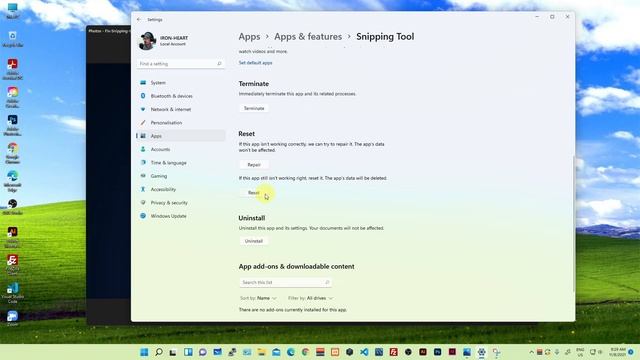Open the Chat icon on the taskbar
Viewport: 640px width, 360px height.
click(x=202, y=352)
